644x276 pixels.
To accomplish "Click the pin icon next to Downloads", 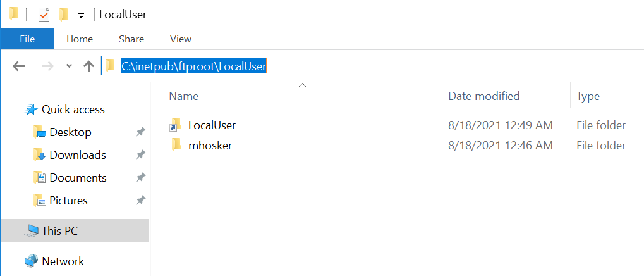I will pyautogui.click(x=141, y=155).
